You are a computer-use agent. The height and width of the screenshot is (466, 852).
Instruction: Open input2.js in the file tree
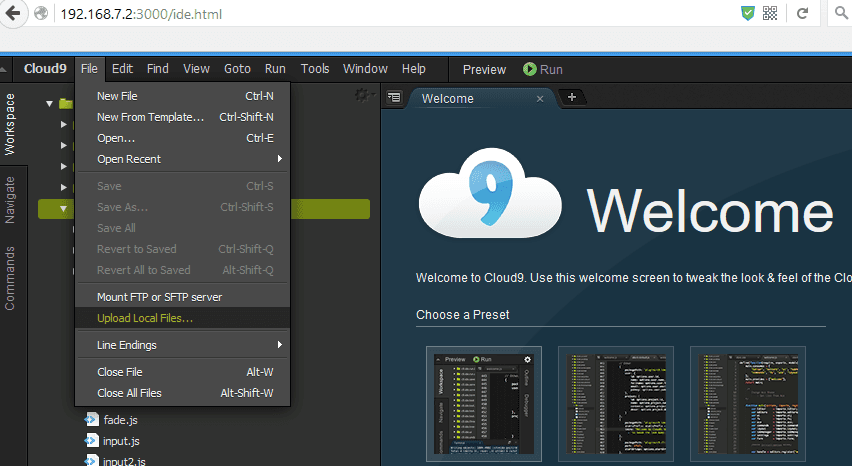[124, 461]
